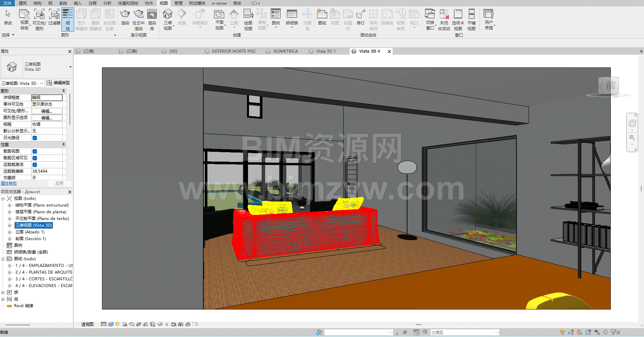Select 明细表/数量 (全部) in browser
This screenshot has width=644, height=337.
click(x=31, y=252)
